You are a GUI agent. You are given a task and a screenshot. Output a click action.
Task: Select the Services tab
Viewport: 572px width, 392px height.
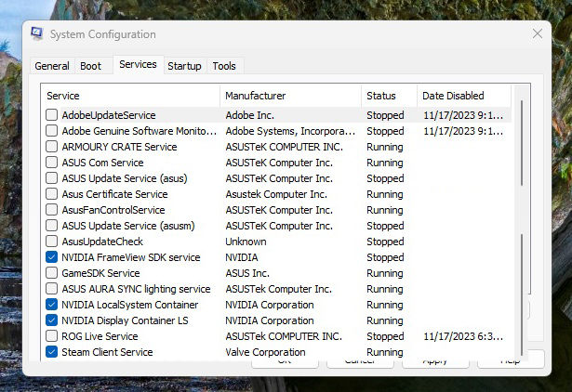pos(138,64)
